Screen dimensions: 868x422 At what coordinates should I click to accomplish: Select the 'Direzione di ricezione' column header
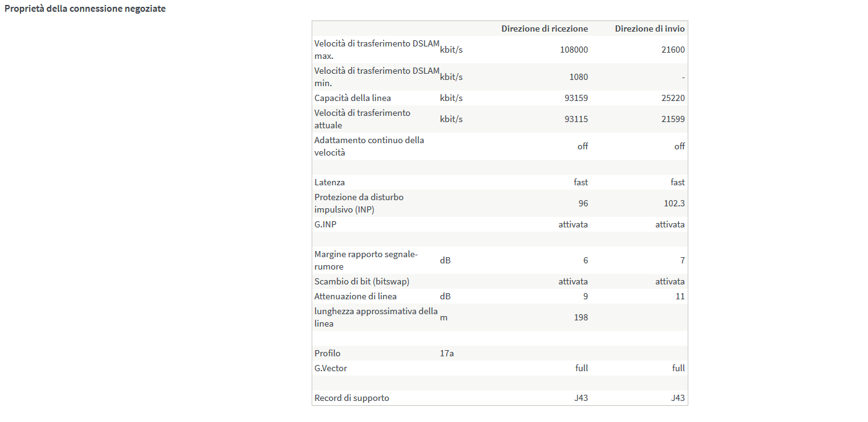[545, 29]
